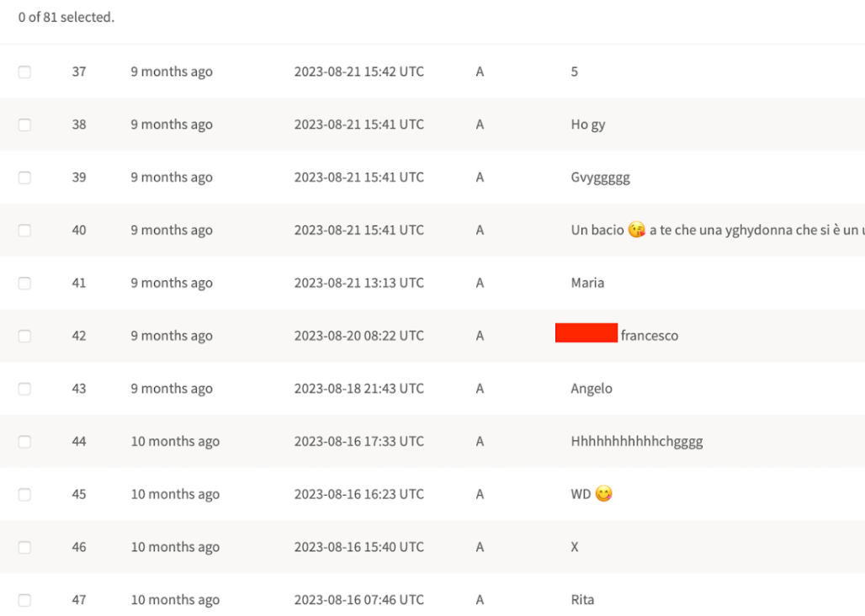Viewport: 865px width, 616px height.
Task: Enable the checkbox for row 42
Action: (x=24, y=335)
